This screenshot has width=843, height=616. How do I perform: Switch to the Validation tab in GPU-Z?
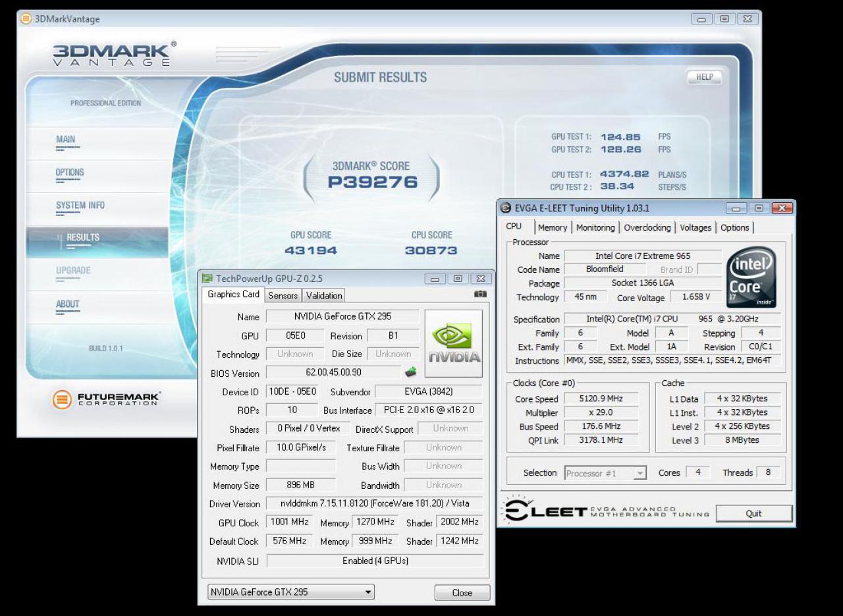click(324, 296)
